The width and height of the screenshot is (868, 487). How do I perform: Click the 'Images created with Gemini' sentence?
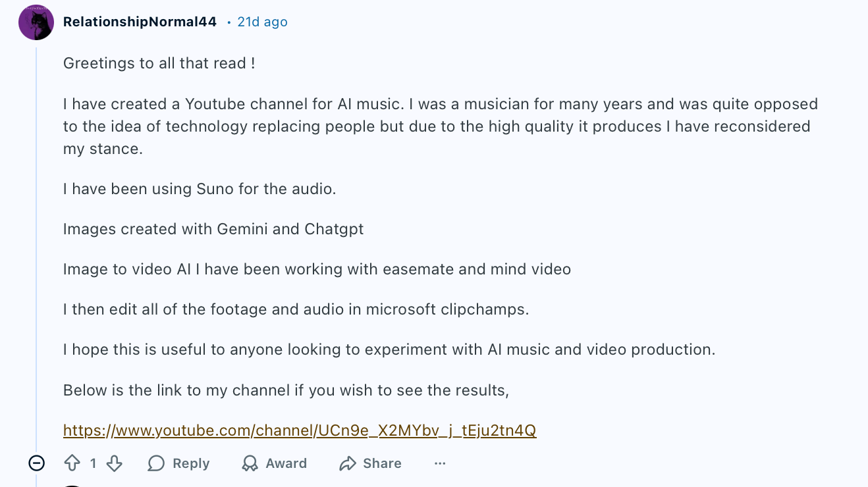click(x=213, y=229)
